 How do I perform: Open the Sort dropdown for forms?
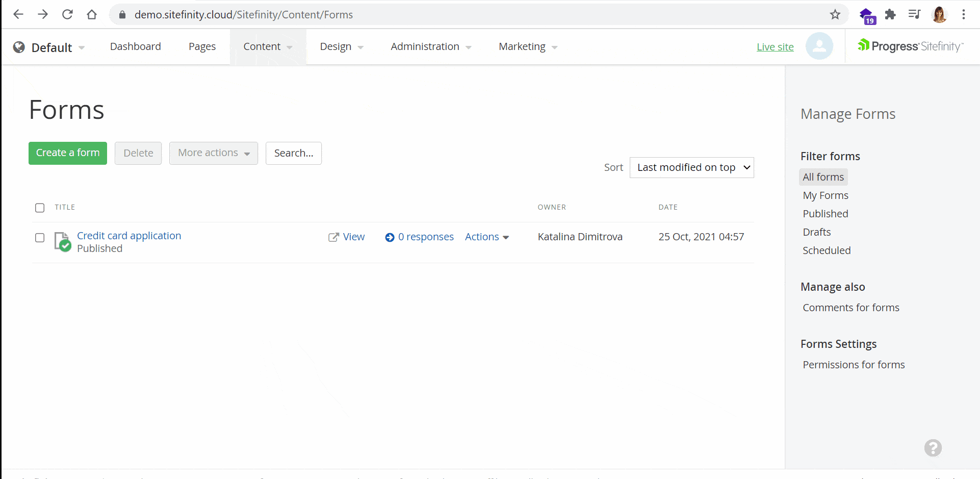(x=691, y=167)
